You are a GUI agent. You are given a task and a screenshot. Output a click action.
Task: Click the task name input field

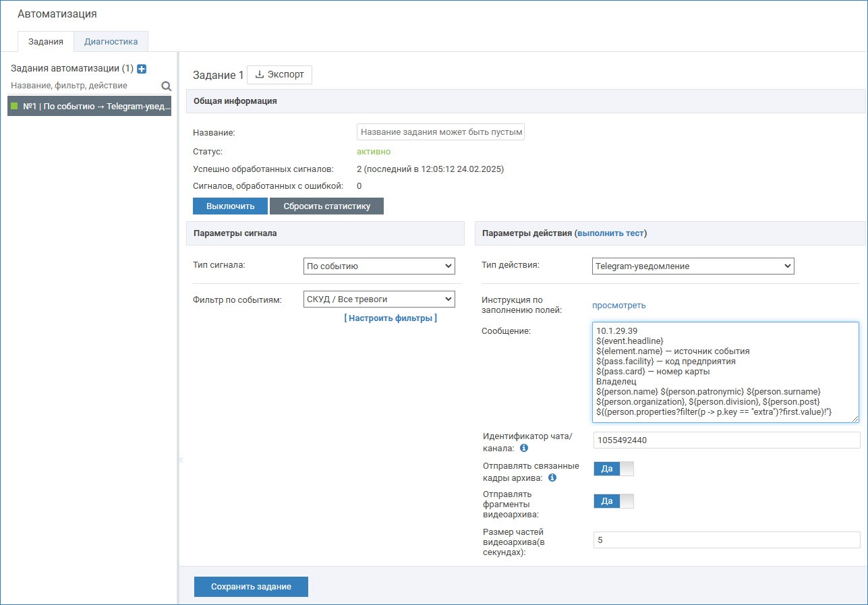point(440,132)
